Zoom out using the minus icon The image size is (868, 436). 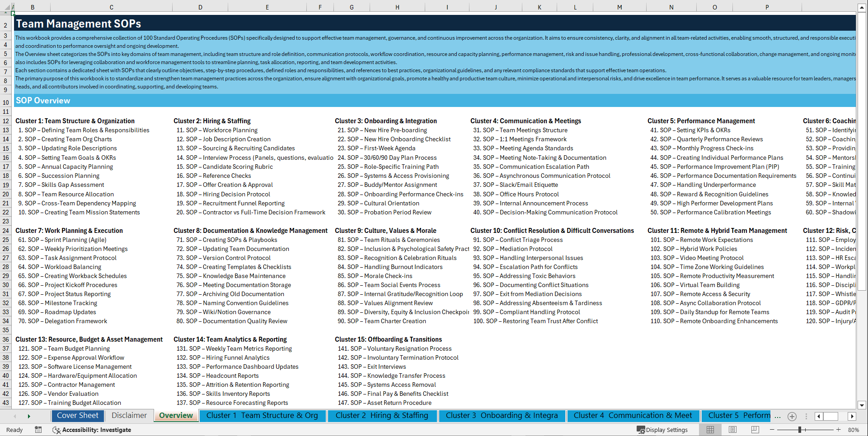coord(772,430)
